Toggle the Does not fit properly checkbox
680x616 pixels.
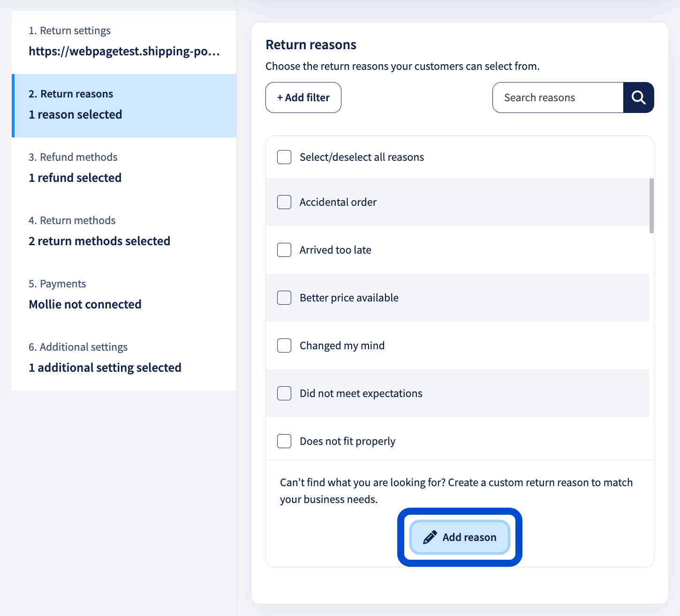pos(284,441)
